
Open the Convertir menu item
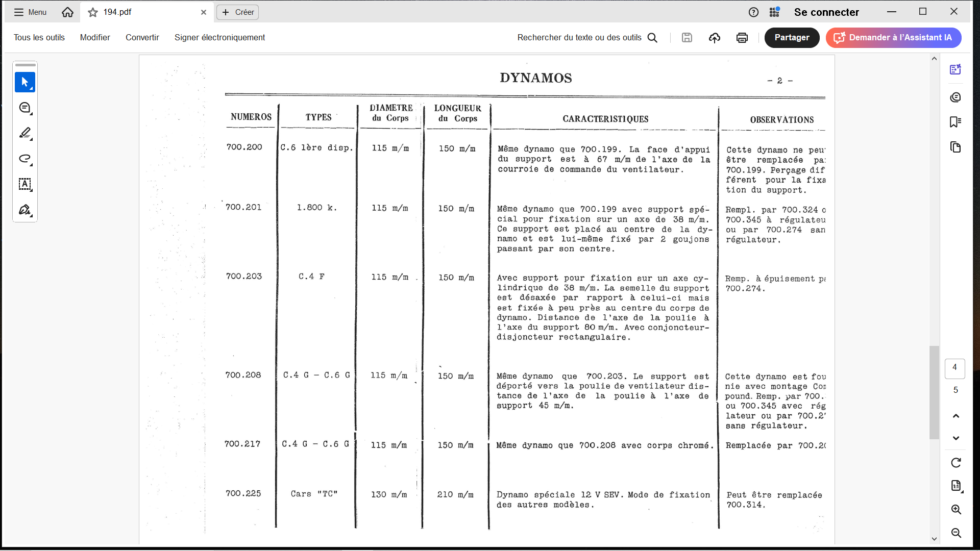[142, 38]
